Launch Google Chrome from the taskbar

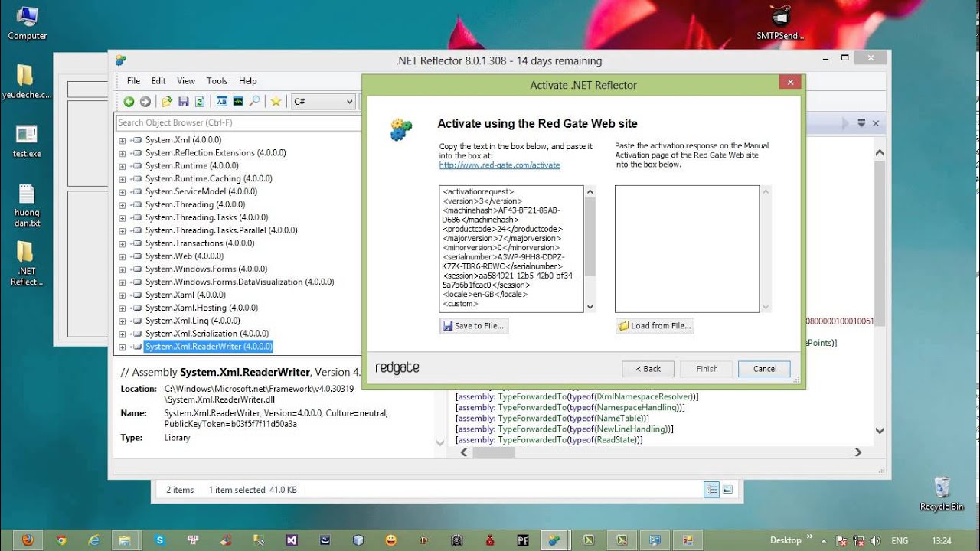(x=60, y=540)
